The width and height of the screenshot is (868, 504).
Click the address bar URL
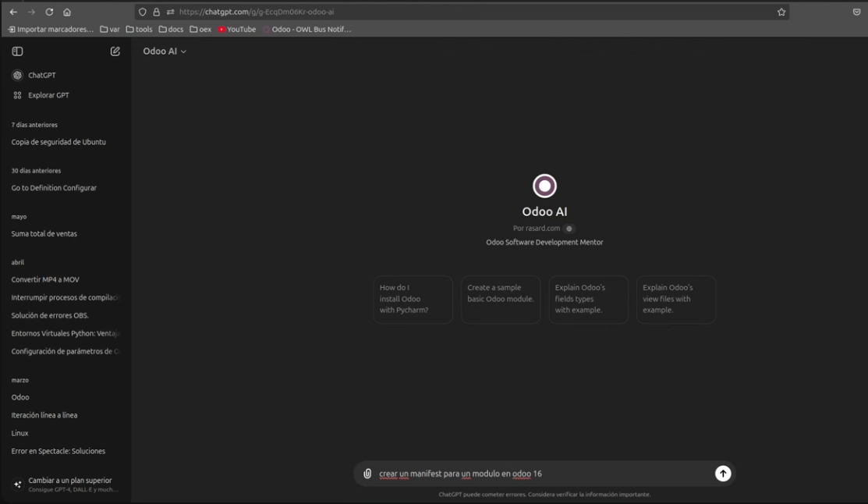[257, 12]
